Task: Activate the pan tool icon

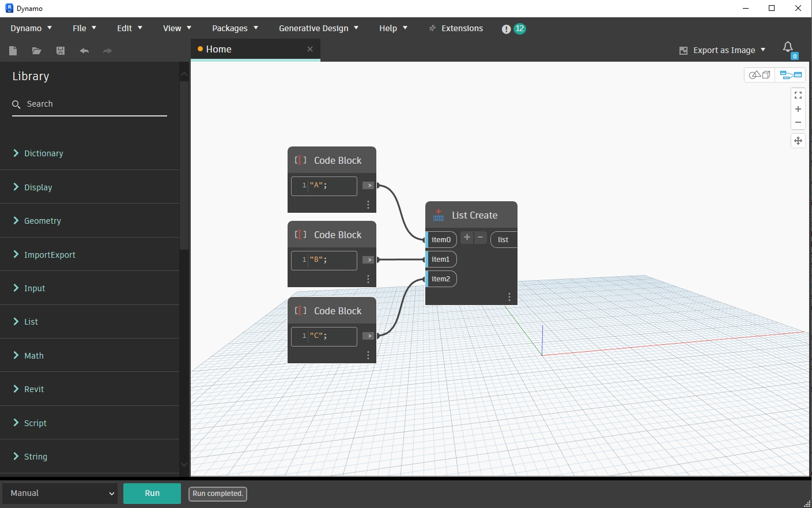Action: (x=798, y=140)
